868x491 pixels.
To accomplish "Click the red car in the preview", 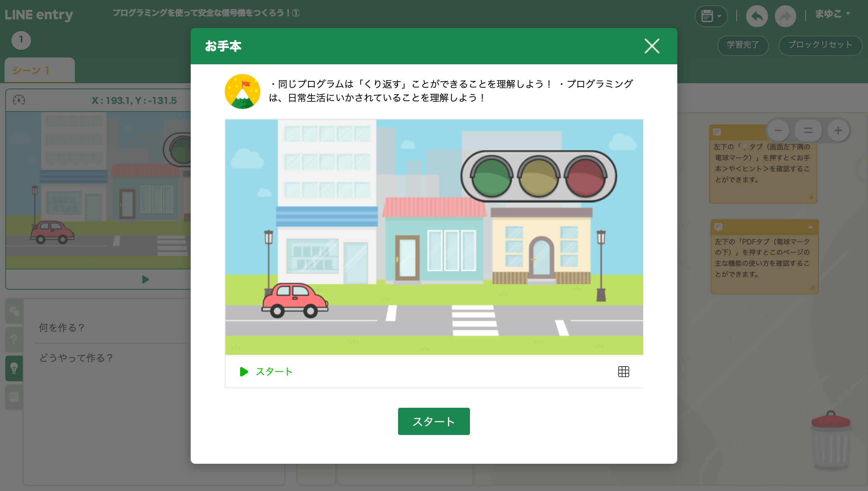I will pyautogui.click(x=295, y=300).
